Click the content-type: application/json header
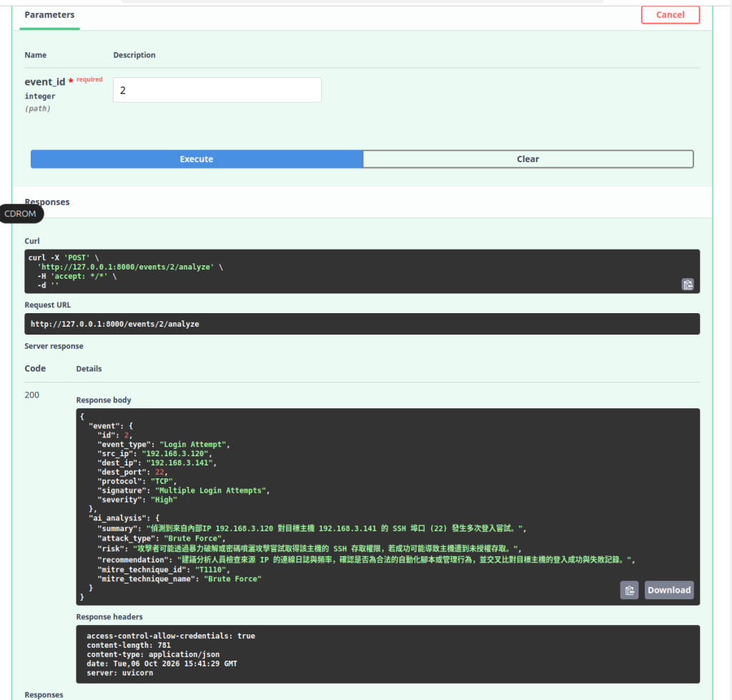The image size is (732, 700). 153,655
